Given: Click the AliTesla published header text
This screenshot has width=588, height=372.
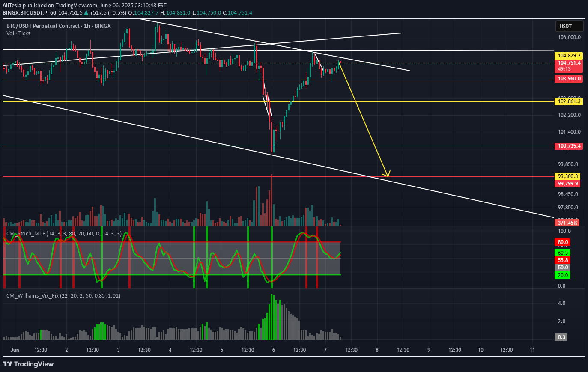Looking at the screenshot, I should pyautogui.click(x=85, y=6).
